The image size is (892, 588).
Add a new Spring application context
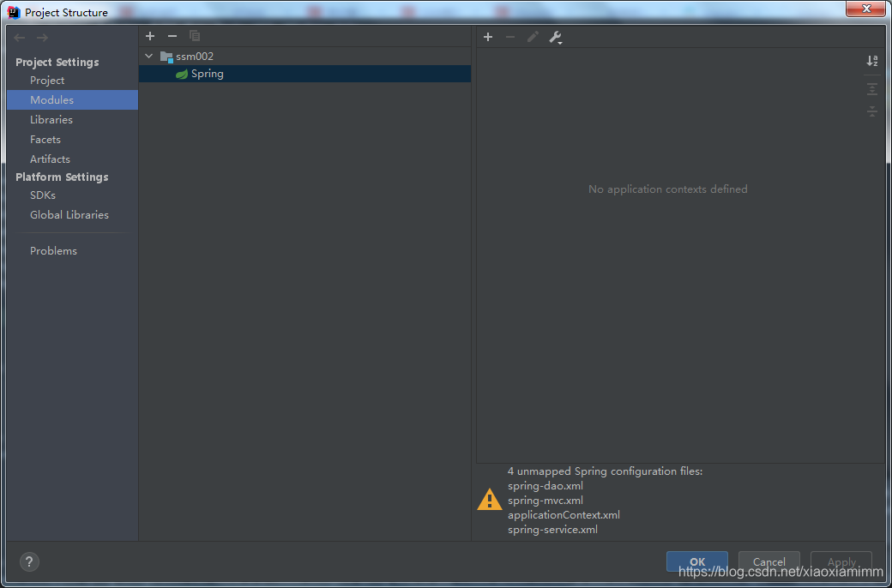488,37
